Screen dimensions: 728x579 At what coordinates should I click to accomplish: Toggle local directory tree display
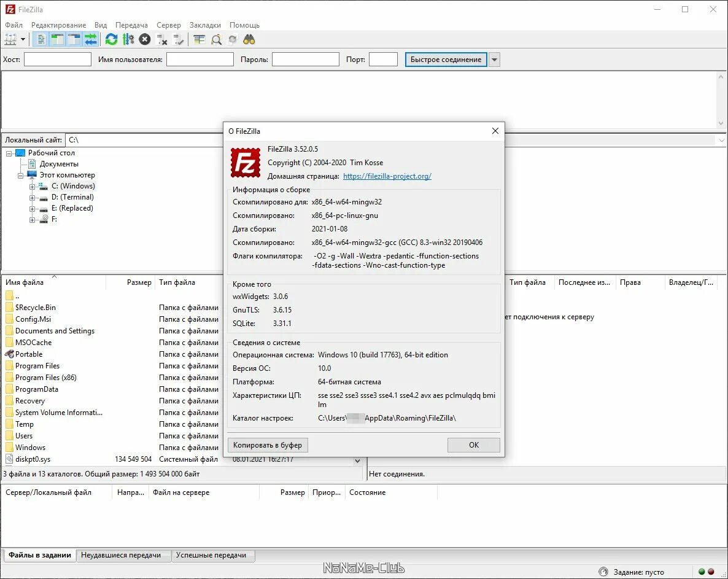tap(58, 39)
